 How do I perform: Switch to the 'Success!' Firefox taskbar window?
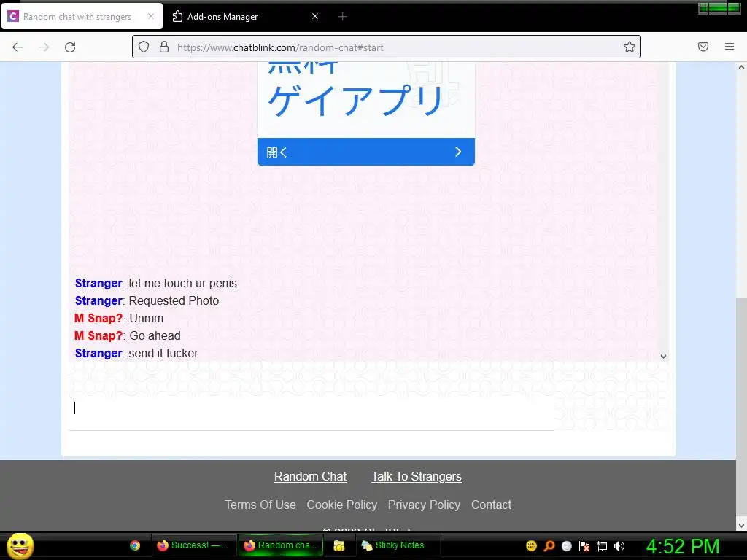(x=194, y=545)
